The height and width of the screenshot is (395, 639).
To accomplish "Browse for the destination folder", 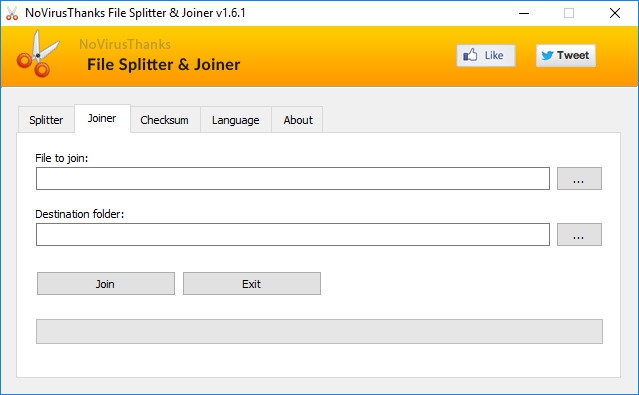I will (579, 234).
